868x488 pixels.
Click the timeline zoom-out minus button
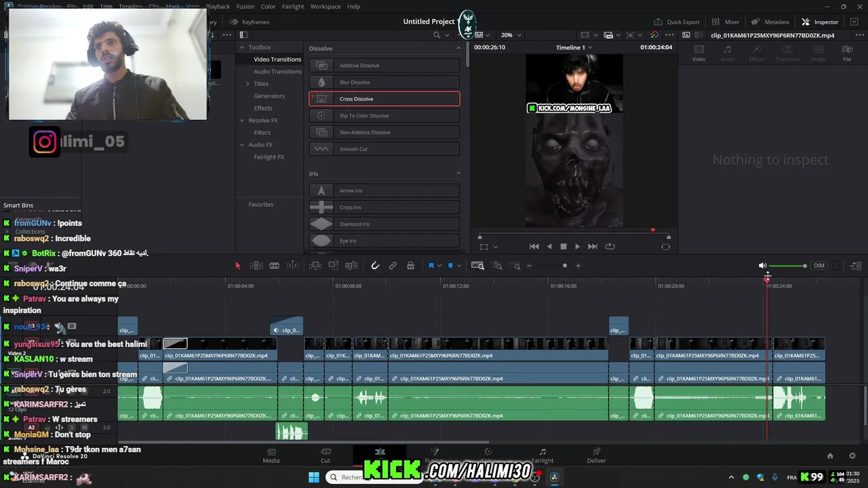pos(529,266)
